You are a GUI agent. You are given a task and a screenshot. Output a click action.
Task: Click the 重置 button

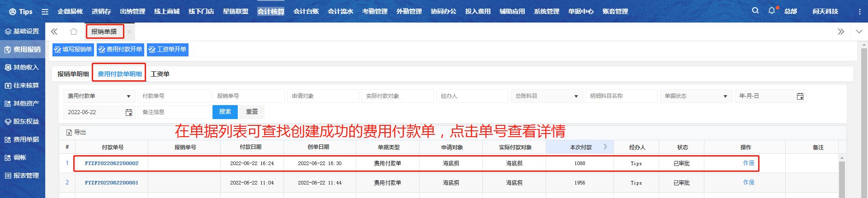point(252,112)
